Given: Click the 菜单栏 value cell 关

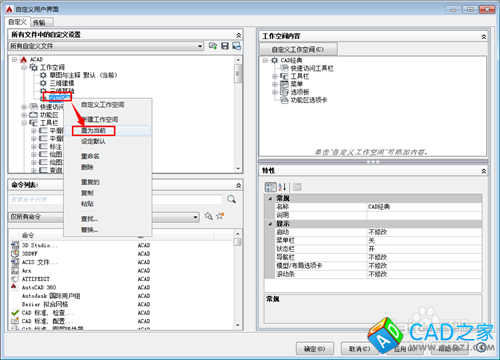Looking at the screenshot, I should [x=424, y=240].
